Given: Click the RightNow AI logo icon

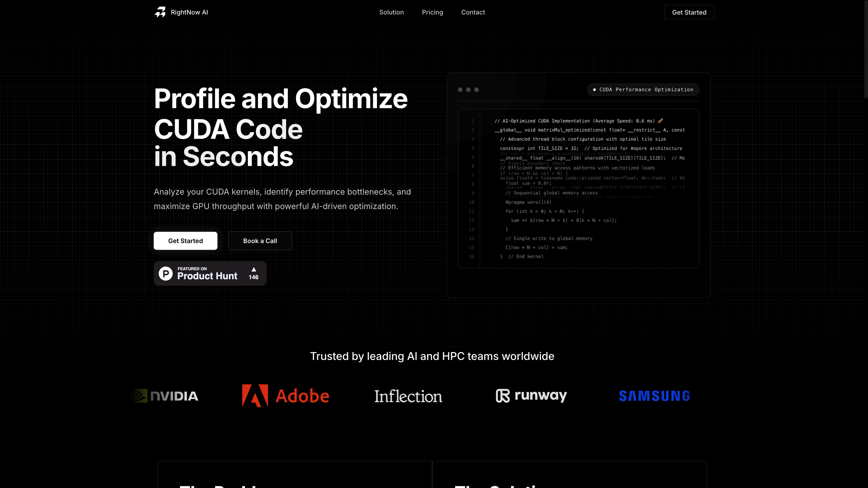Looking at the screenshot, I should [x=160, y=12].
